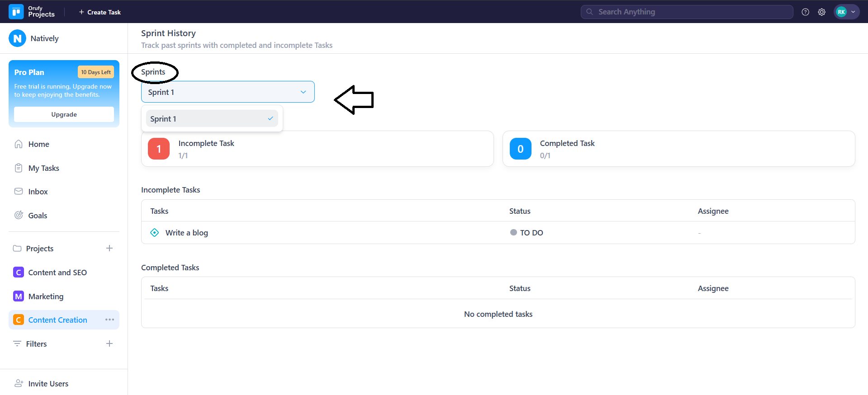Open My Tasks from sidebar
The height and width of the screenshot is (395, 868).
pos(43,168)
